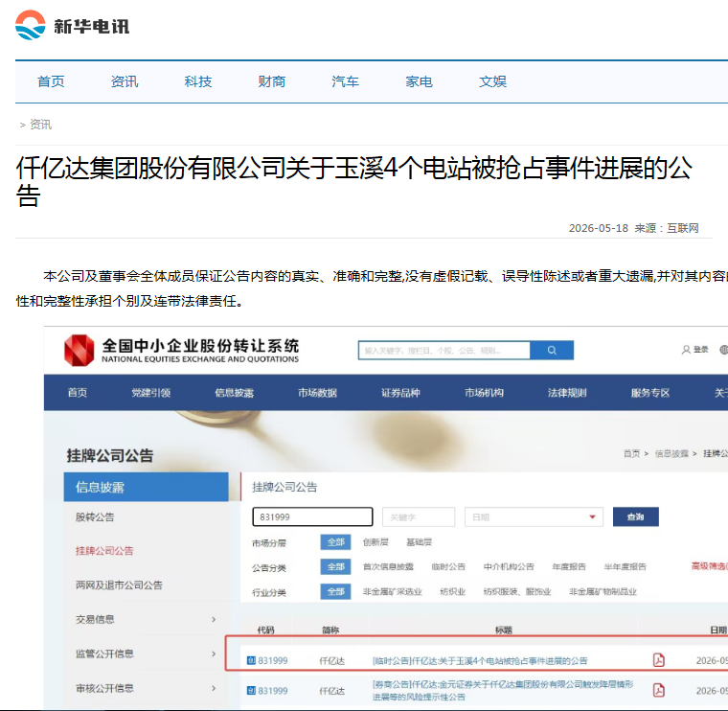Screen dimensions: 728x711
Task: Filter announcements by 年度报告
Action: [569, 566]
